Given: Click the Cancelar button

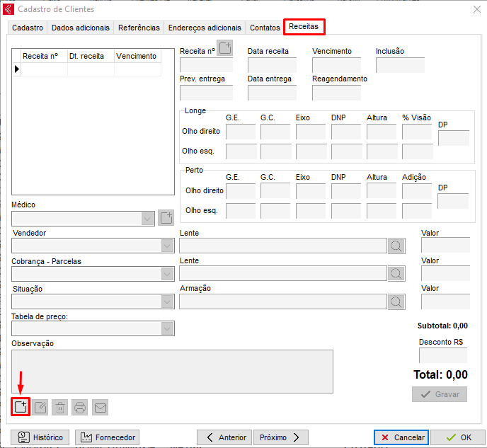Looking at the screenshot, I should point(400,437).
